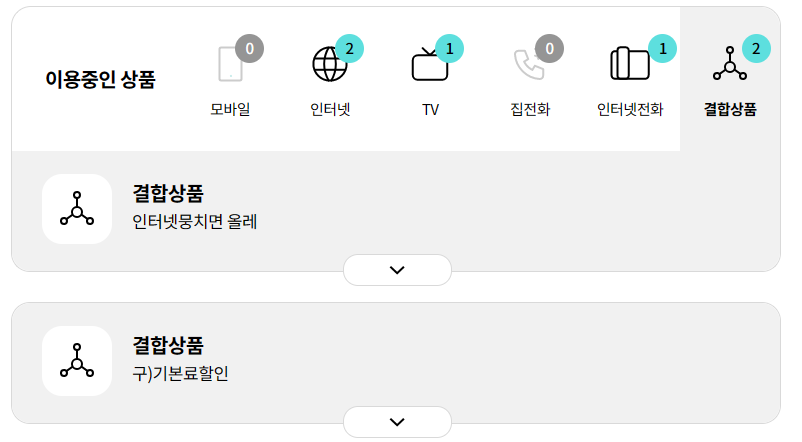Select the 결합상품 tab label

pos(730,109)
